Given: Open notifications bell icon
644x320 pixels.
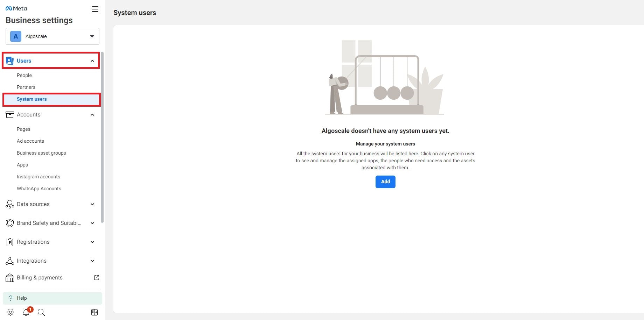Looking at the screenshot, I should 27,312.
